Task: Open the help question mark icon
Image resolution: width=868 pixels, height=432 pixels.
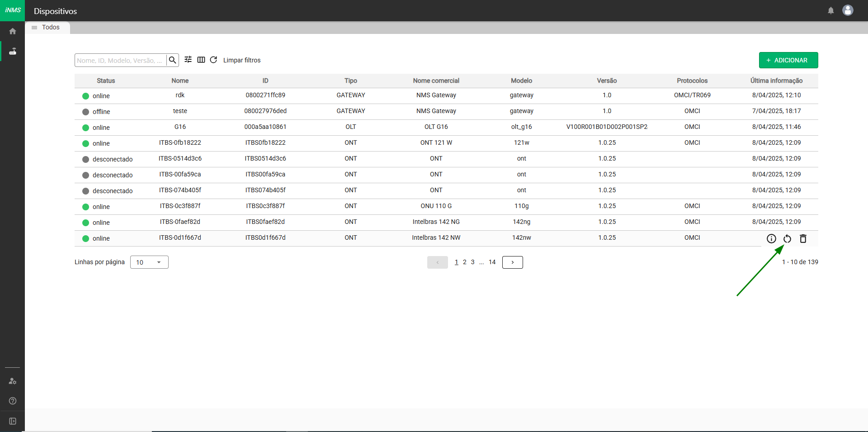Action: 13,401
